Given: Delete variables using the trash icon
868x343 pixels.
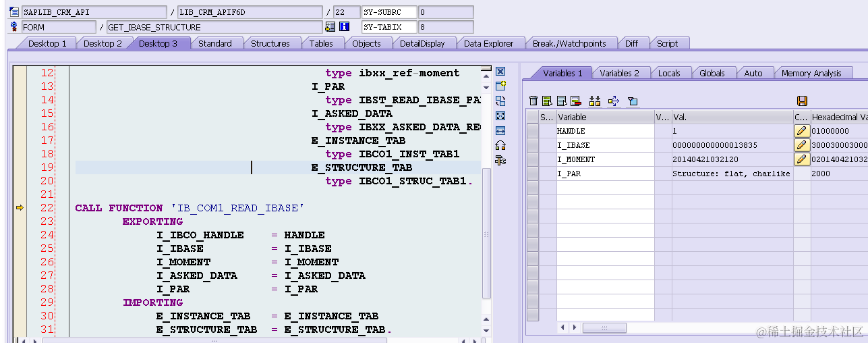Looking at the screenshot, I should [533, 101].
